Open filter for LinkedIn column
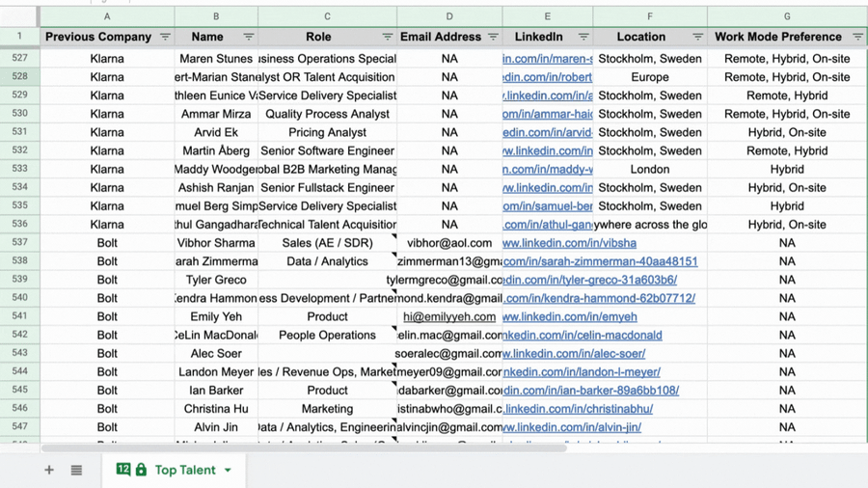 tap(583, 37)
